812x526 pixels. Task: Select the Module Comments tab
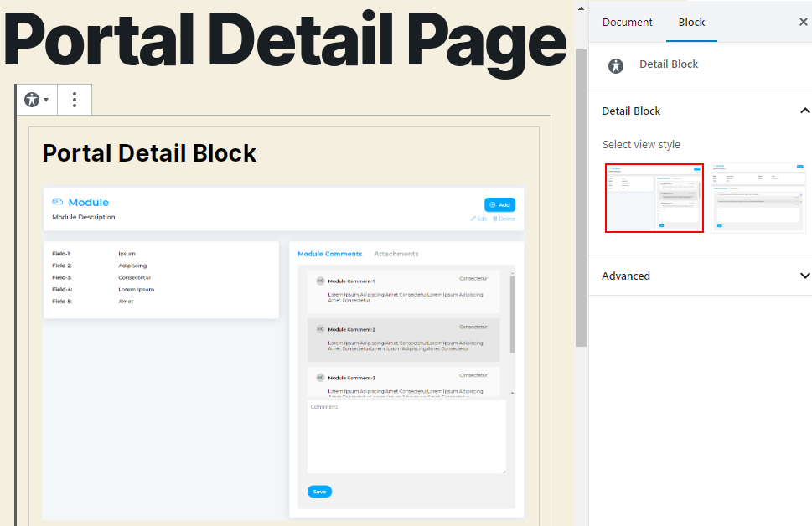[330, 254]
